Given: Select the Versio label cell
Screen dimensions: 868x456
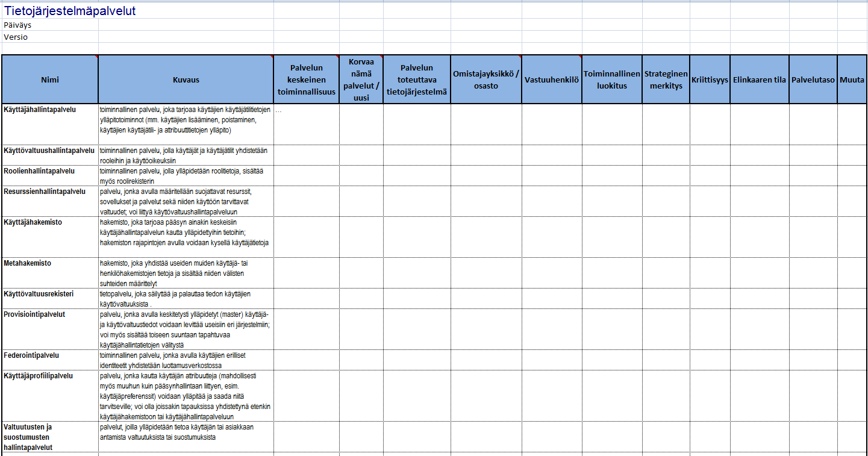Looking at the screenshot, I should [51, 37].
